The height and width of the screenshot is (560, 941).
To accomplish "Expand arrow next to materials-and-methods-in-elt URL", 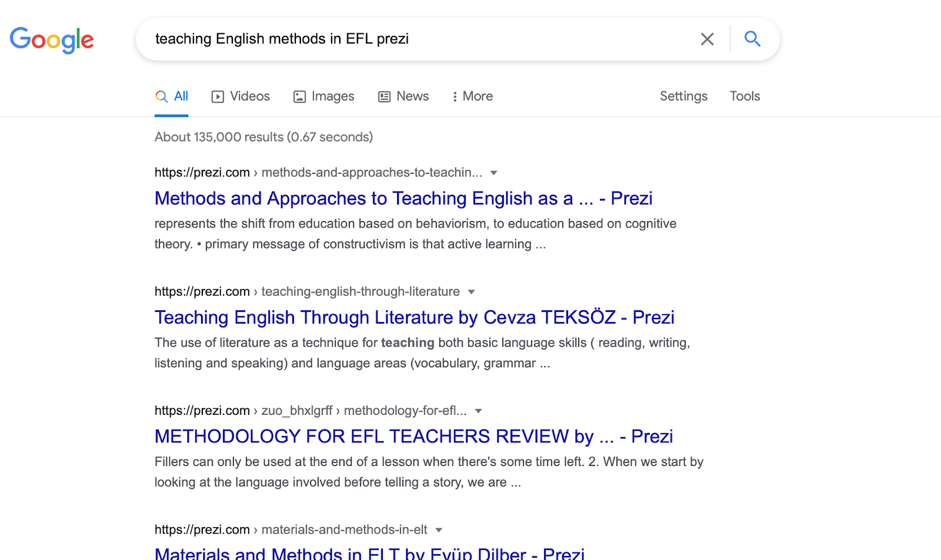I will (439, 530).
